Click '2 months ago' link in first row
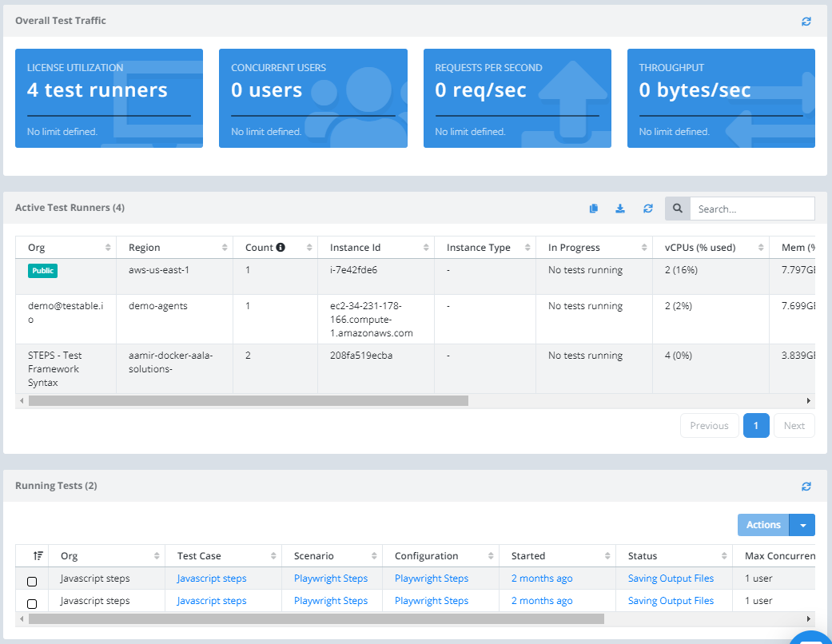The width and height of the screenshot is (832, 644). coord(542,578)
